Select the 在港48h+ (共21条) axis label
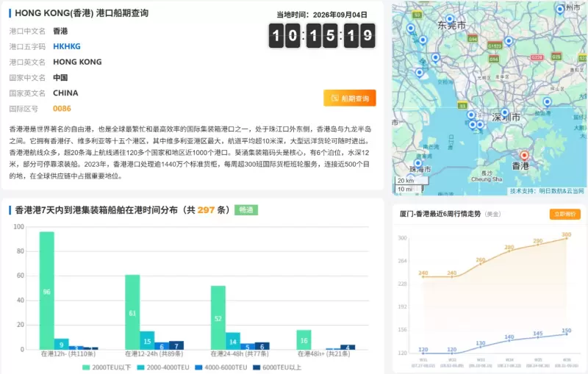This screenshot has height=374, width=588. coord(324,353)
